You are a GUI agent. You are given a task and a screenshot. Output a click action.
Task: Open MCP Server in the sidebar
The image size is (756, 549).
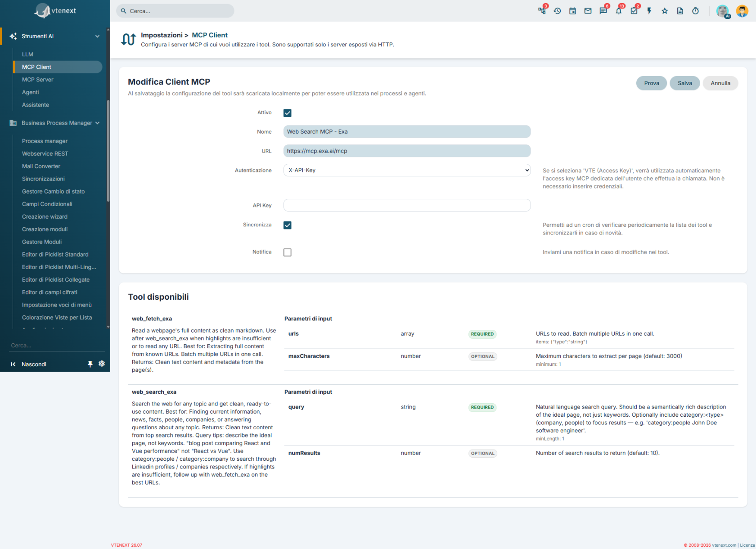(x=38, y=80)
